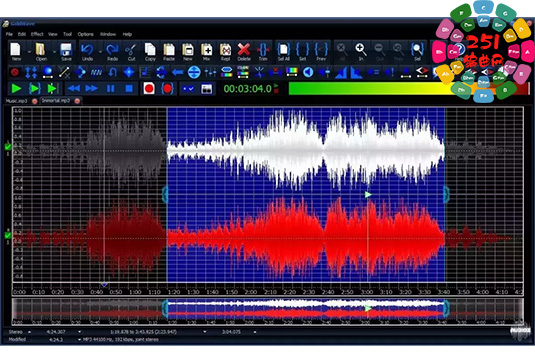Record into selection with braces record button
535x363 pixels.
[167, 89]
